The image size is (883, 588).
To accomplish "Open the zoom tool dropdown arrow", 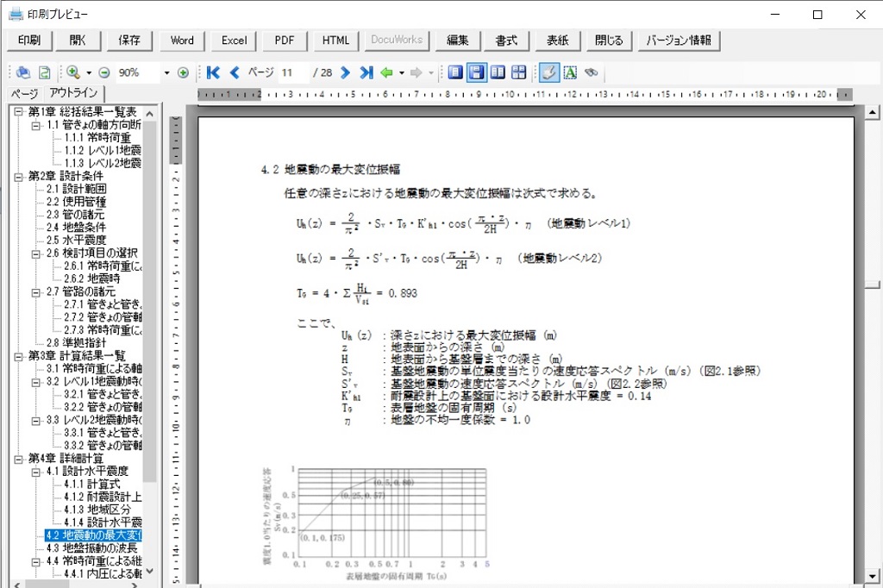I will click(x=89, y=73).
